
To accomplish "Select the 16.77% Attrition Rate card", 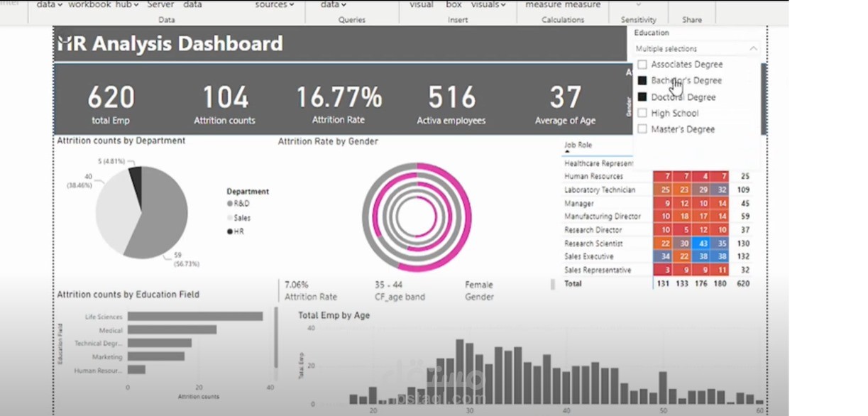I will click(x=339, y=104).
